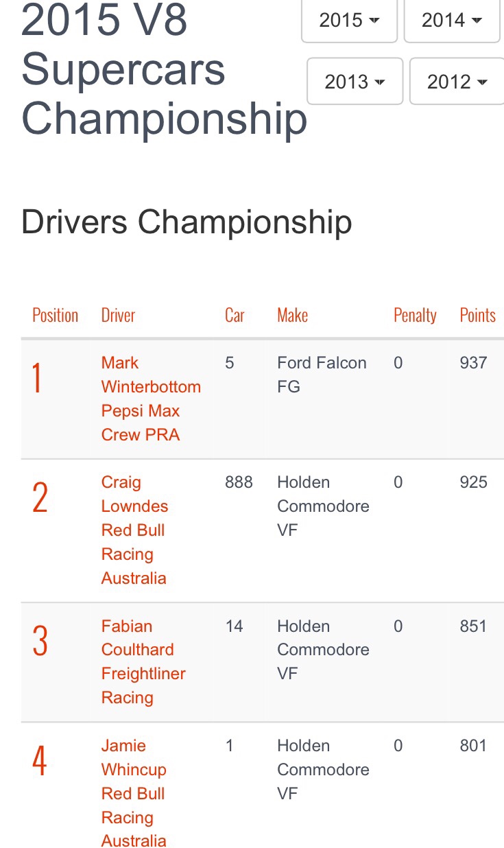The width and height of the screenshot is (504, 848).
Task: Expand the 2013 year dropdown
Action: [355, 82]
